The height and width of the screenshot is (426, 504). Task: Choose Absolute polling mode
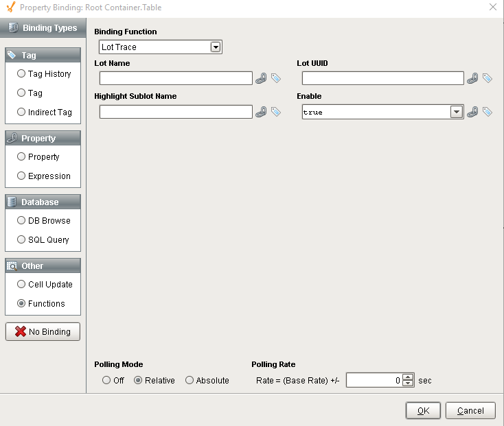[190, 380]
